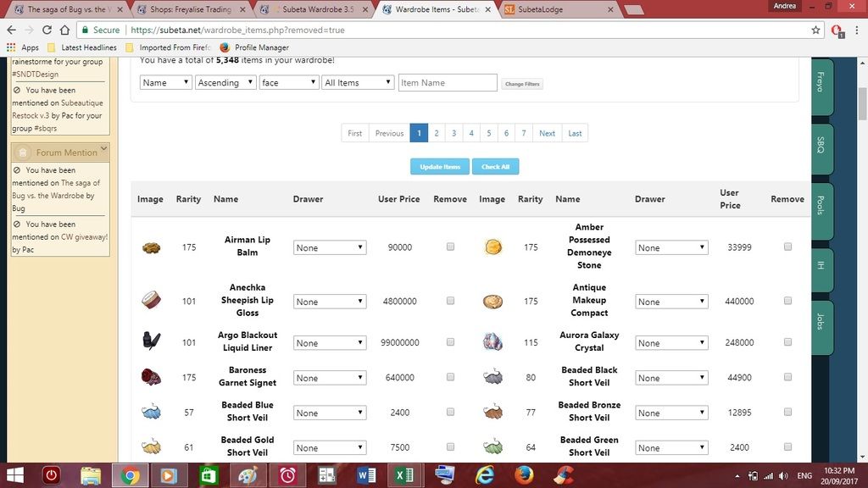This screenshot has height=488, width=868.
Task: Open Firefox from the taskbar
Action: [x=523, y=475]
